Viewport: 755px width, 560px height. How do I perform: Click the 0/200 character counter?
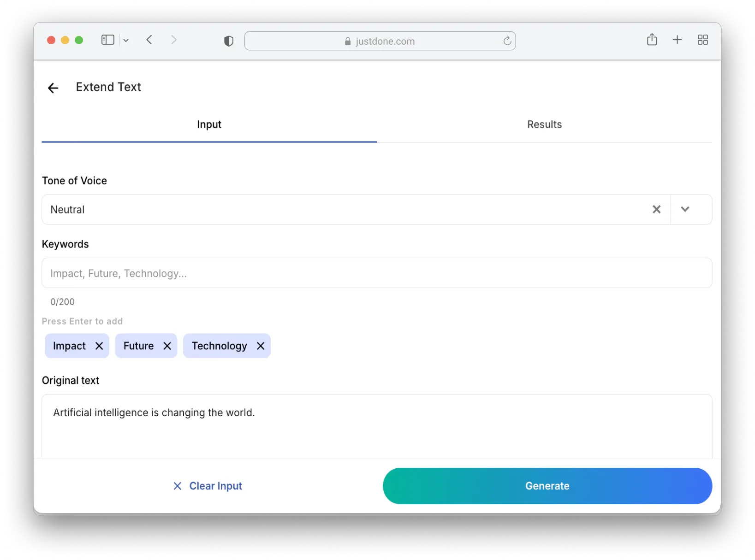click(62, 302)
